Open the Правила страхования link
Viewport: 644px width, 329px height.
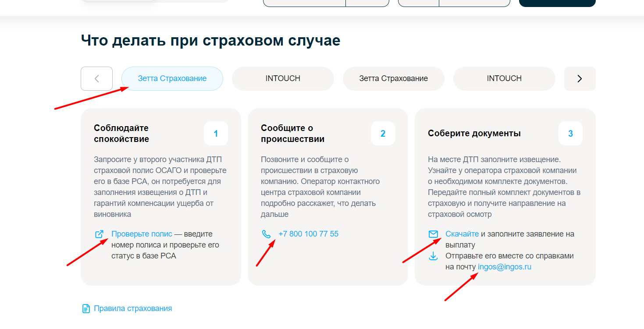click(x=133, y=308)
